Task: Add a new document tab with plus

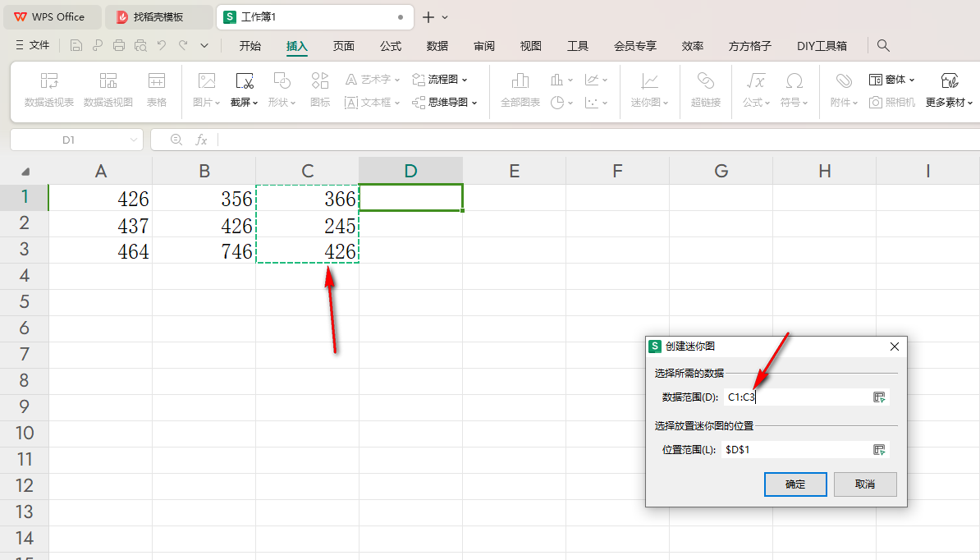Action: pos(428,17)
